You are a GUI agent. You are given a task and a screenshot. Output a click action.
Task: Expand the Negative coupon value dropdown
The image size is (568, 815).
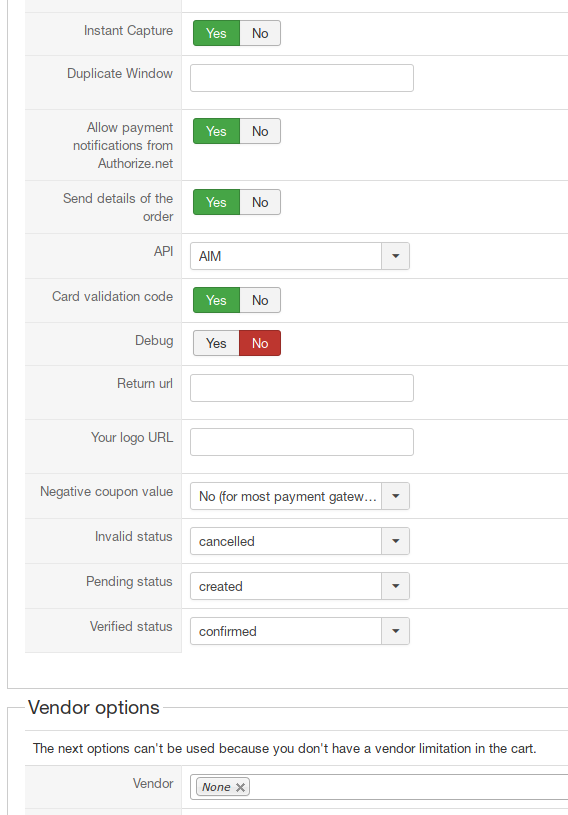(x=300, y=496)
